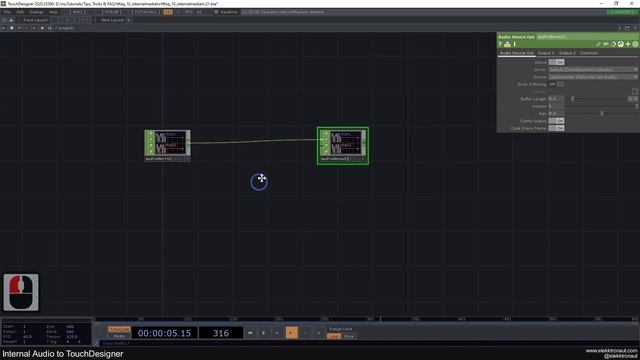Viewport: 640px width, 360px height.
Task: Click the timeline playhead marker
Action: [380, 319]
